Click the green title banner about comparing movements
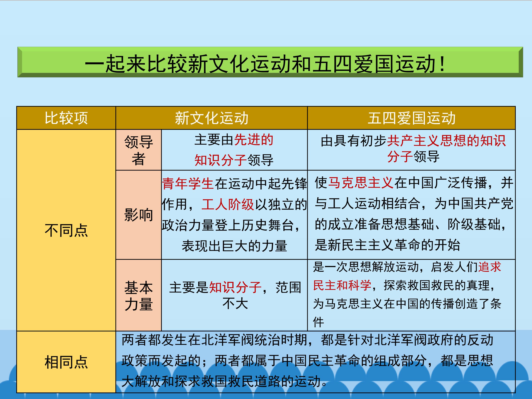The height and width of the screenshot is (399, 532). click(x=270, y=62)
